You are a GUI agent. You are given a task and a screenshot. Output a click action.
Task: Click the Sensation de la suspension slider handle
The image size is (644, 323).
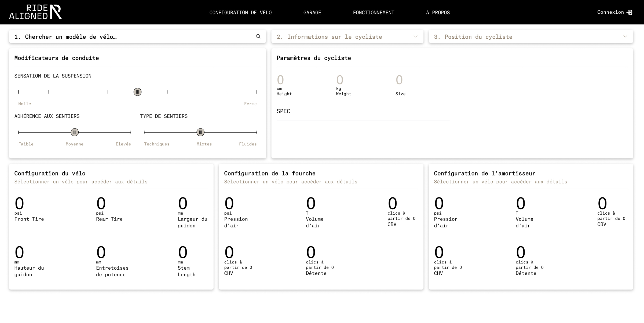coord(137,92)
